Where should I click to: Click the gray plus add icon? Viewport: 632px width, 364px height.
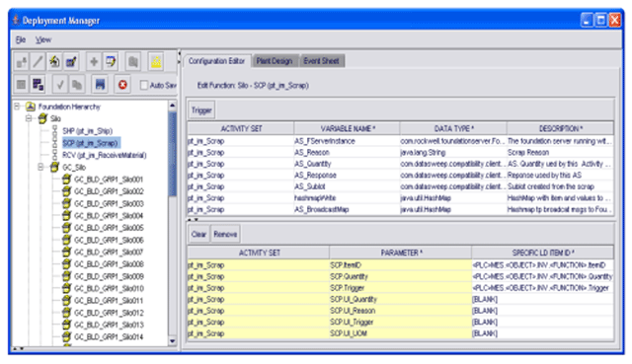coord(94,61)
